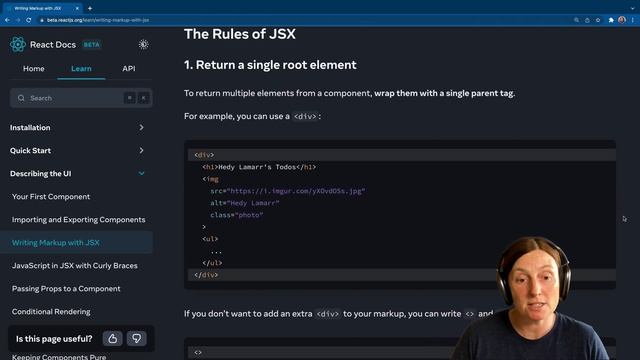Click the tab list dropdown chevron
Viewport: 640px width, 360px height.
tap(632, 8)
